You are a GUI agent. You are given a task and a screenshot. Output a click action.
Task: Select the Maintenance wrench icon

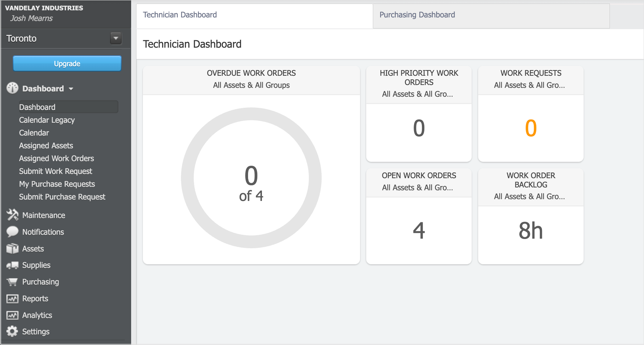pos(12,215)
